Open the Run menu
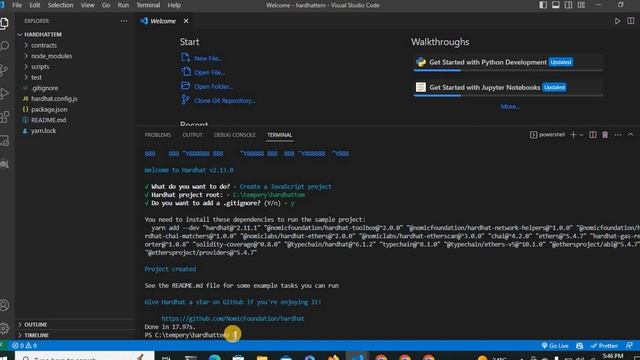Viewport: 640px width, 360px height. (x=123, y=5)
